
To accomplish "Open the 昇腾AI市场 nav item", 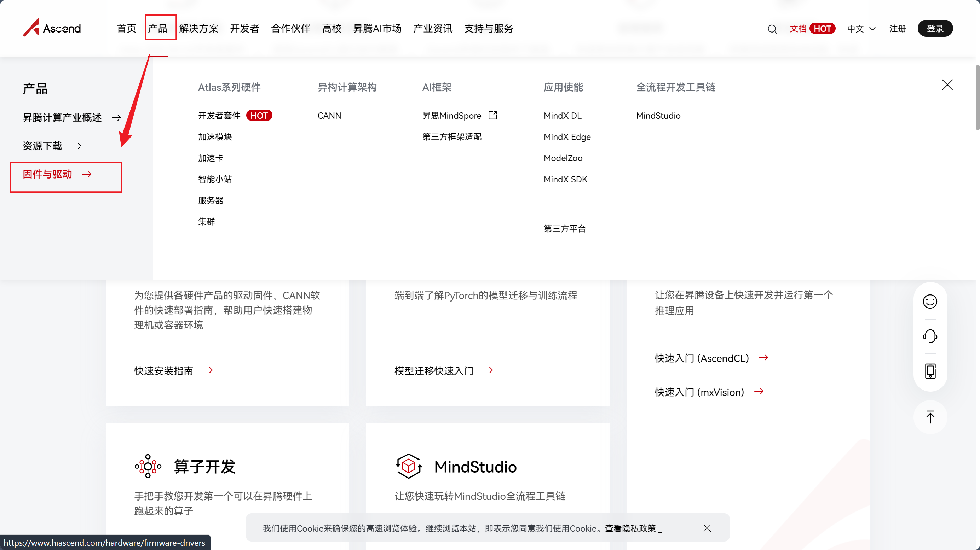I will [377, 29].
